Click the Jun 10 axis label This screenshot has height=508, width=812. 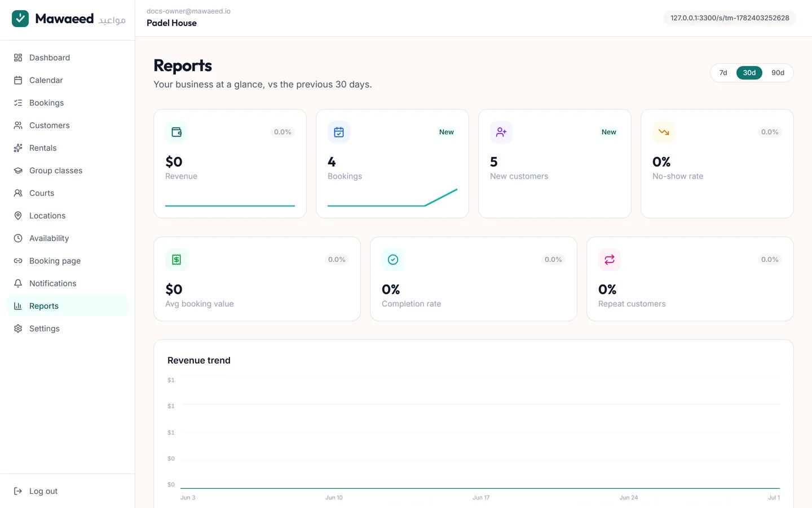tap(334, 498)
